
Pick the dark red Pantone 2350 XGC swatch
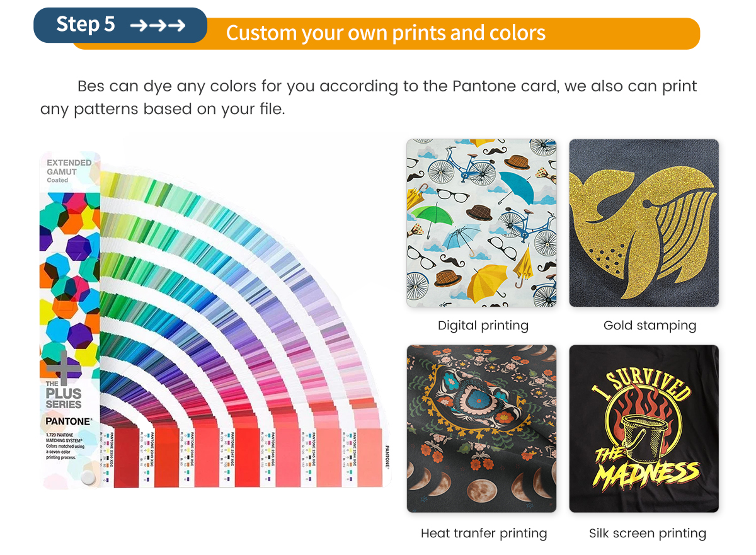click(x=125, y=457)
